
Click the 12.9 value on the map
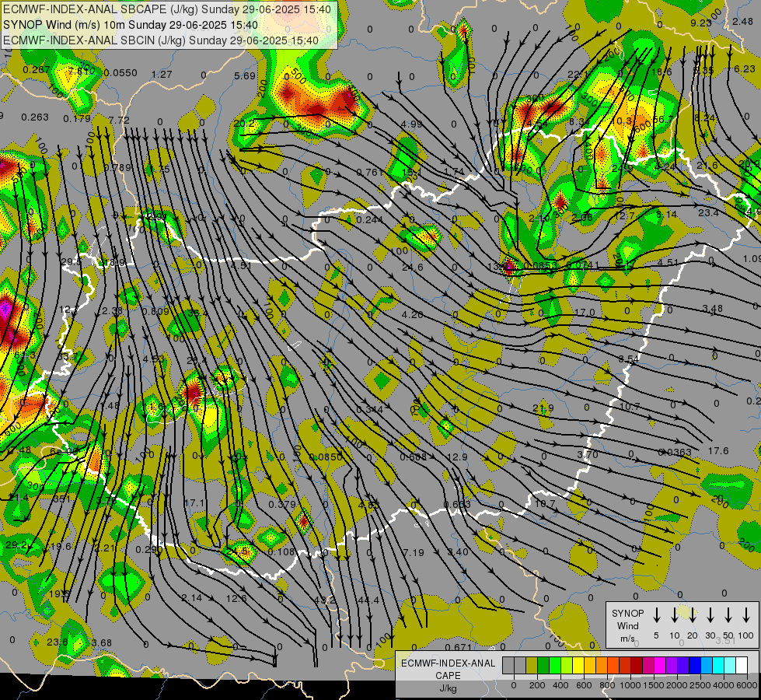pos(457,457)
